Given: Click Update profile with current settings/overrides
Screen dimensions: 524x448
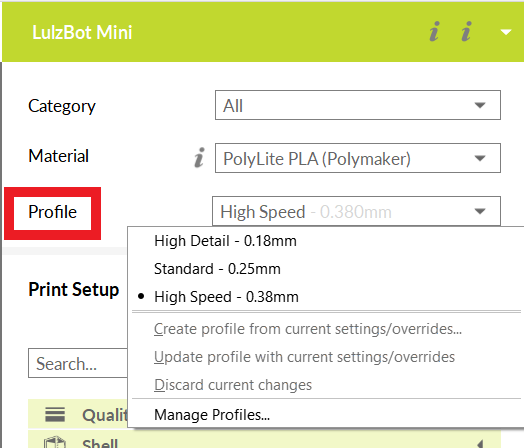Looking at the screenshot, I should tap(304, 357).
